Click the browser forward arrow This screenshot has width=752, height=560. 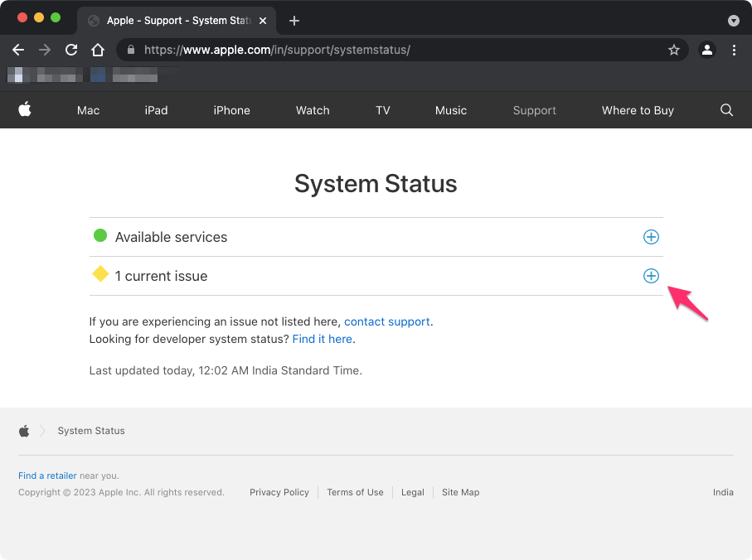45,50
